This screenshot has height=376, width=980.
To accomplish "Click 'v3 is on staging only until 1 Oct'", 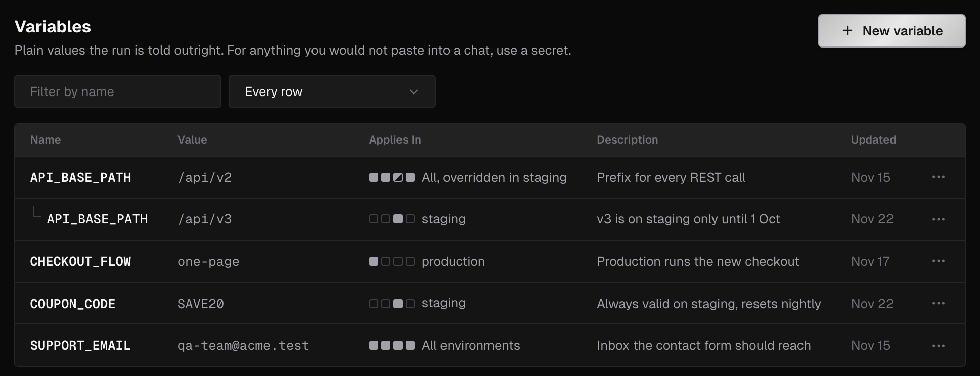I will coord(688,219).
